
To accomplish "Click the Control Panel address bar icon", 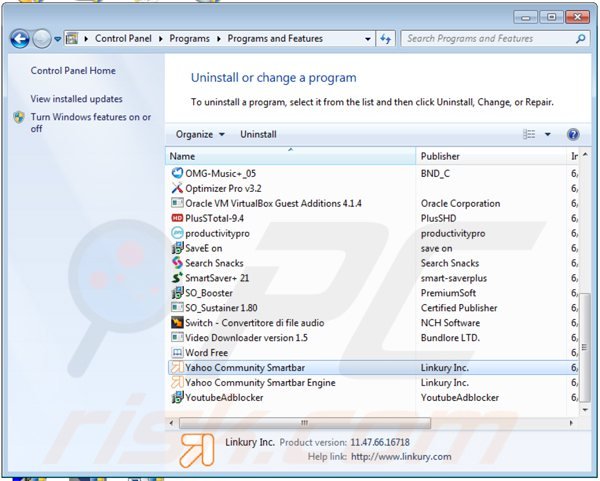I will coord(72,39).
